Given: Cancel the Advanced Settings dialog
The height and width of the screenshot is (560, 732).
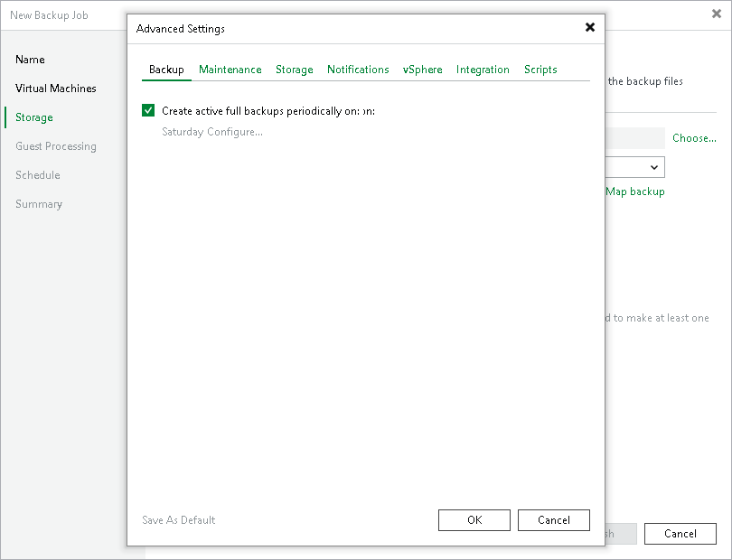Looking at the screenshot, I should [x=553, y=519].
